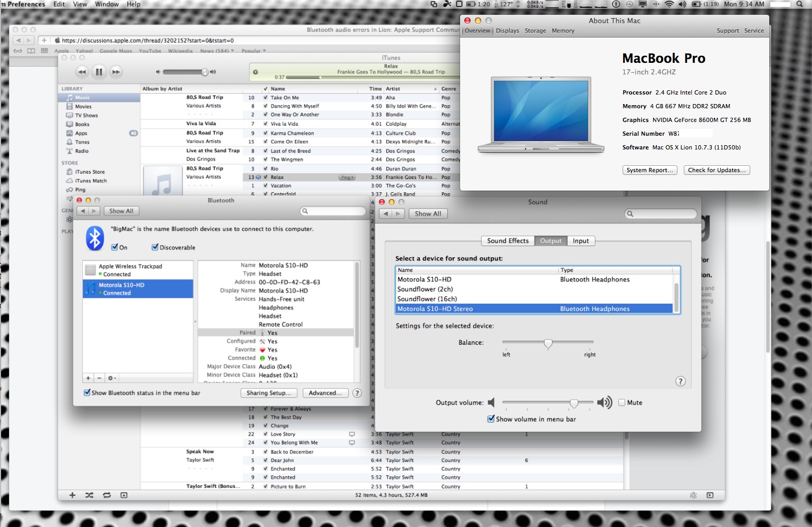Click the Wi-Fi icon in the menu bar

point(669,4)
